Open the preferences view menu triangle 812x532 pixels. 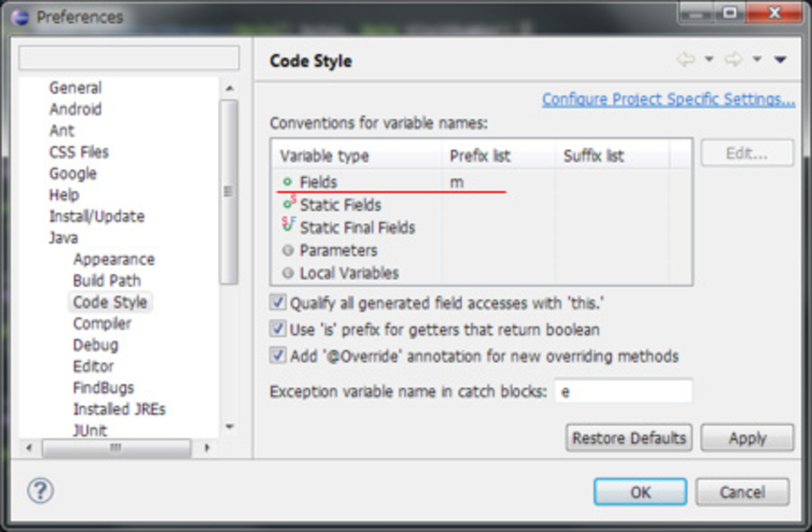(780, 60)
